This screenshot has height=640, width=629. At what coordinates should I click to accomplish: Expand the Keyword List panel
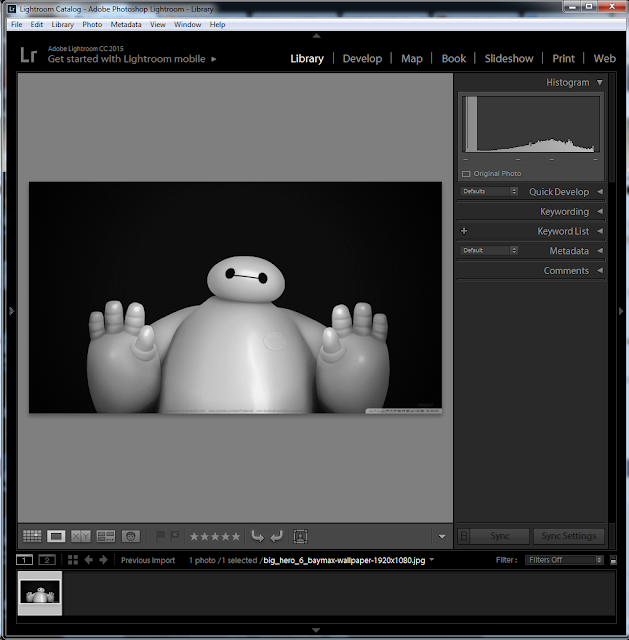tap(600, 231)
